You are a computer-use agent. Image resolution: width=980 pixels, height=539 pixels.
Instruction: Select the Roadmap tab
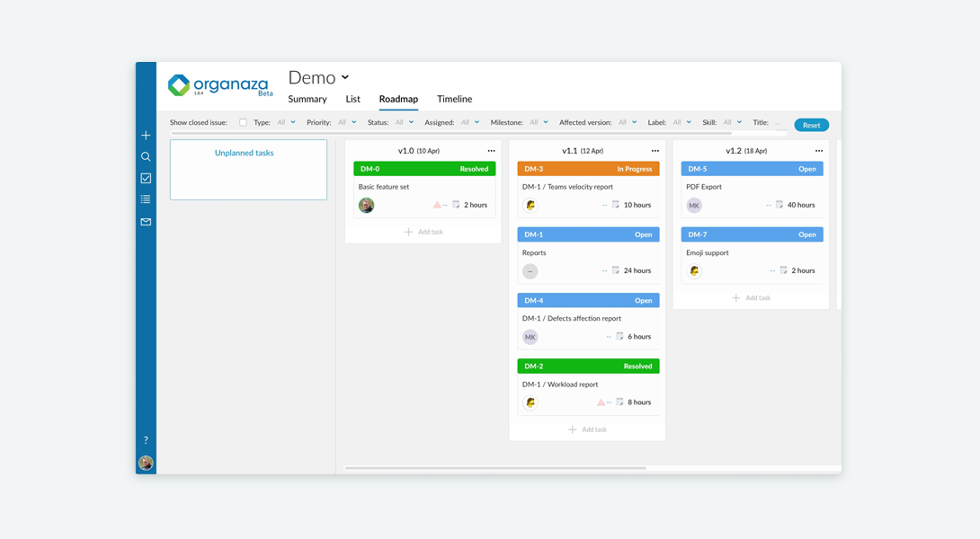click(398, 99)
